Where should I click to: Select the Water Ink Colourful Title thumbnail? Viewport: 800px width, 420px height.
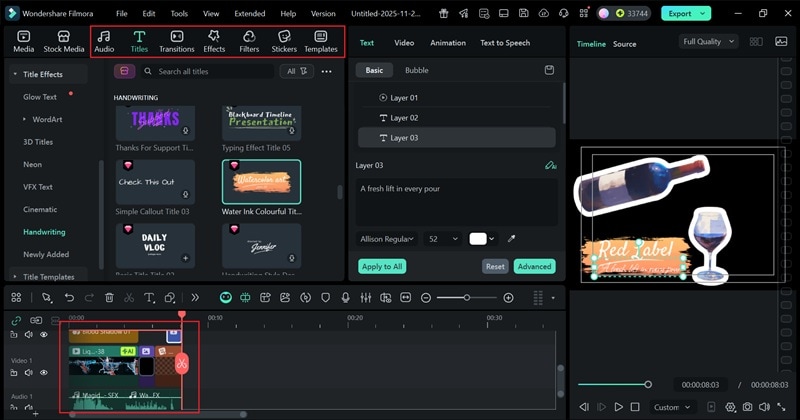[x=261, y=182]
